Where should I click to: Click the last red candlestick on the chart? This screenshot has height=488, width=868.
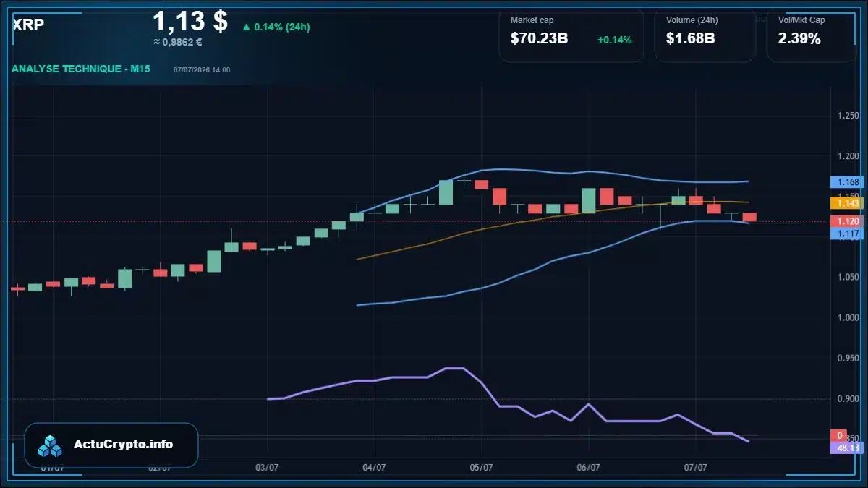coord(749,217)
